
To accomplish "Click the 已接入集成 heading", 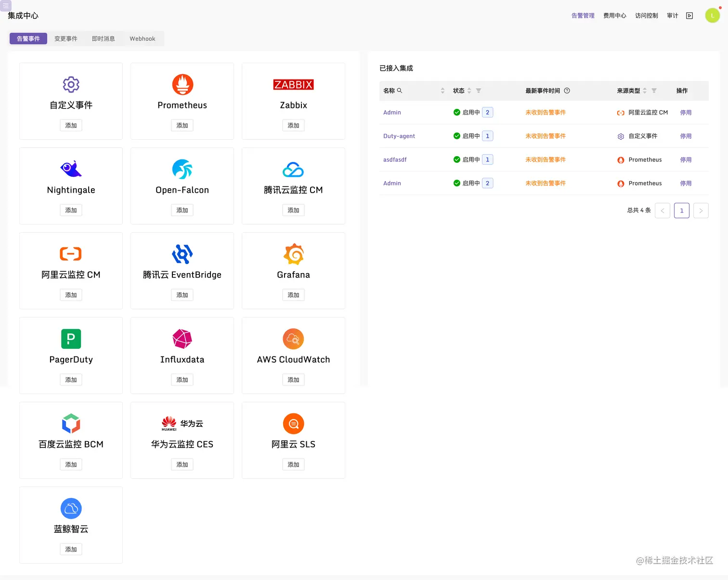I will coord(396,68).
